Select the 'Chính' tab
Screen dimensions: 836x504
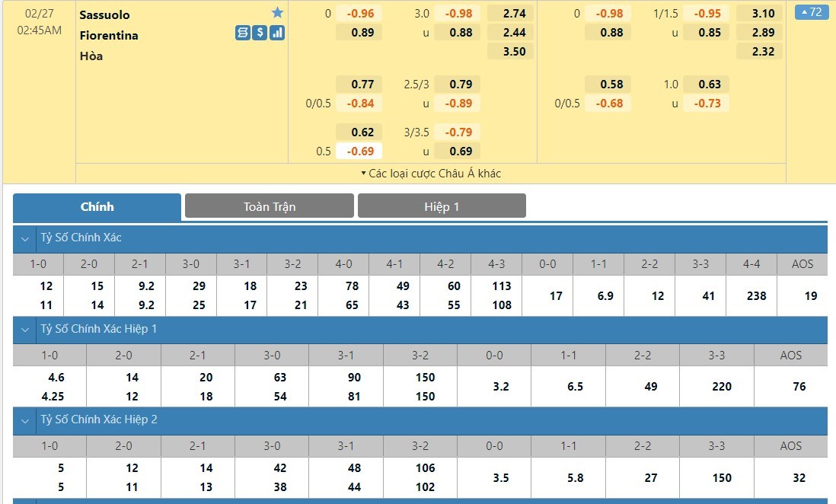pyautogui.click(x=97, y=206)
